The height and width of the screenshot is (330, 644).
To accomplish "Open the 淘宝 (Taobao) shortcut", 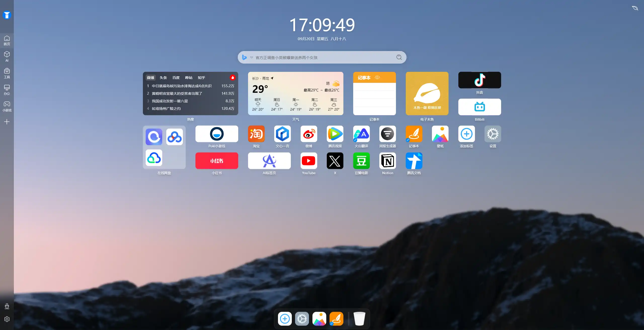I will [x=256, y=134].
